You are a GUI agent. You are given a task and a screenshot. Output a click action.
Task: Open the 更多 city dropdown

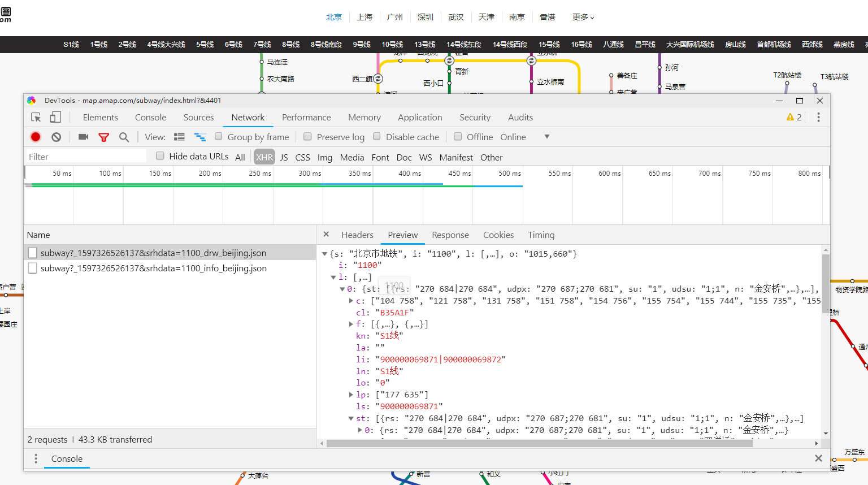[x=583, y=17]
